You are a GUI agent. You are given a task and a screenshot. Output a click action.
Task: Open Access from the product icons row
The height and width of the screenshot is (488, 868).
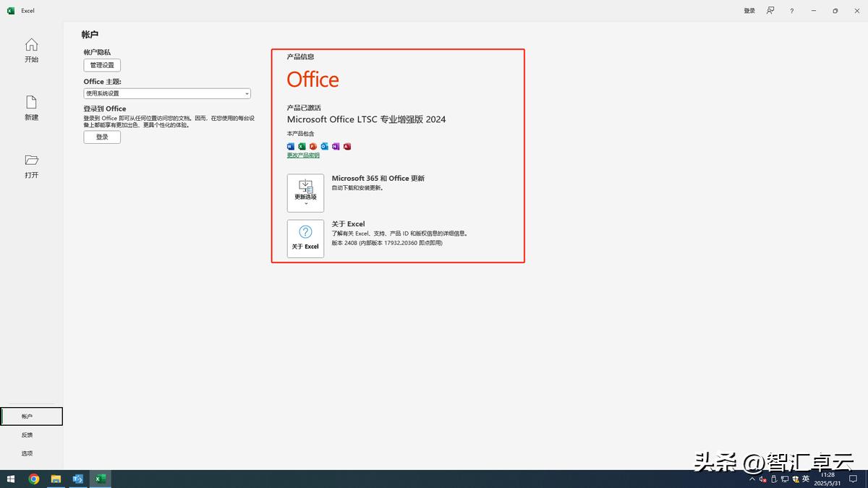[x=346, y=146]
